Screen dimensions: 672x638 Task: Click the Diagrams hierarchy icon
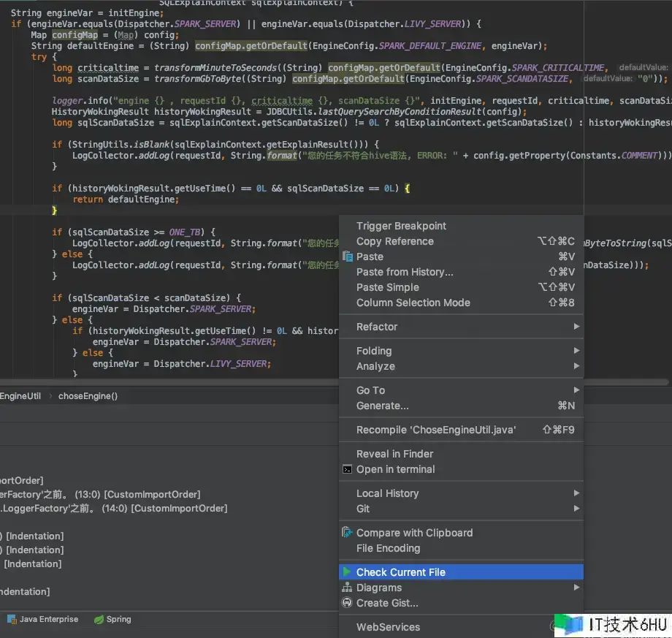pyautogui.click(x=347, y=588)
